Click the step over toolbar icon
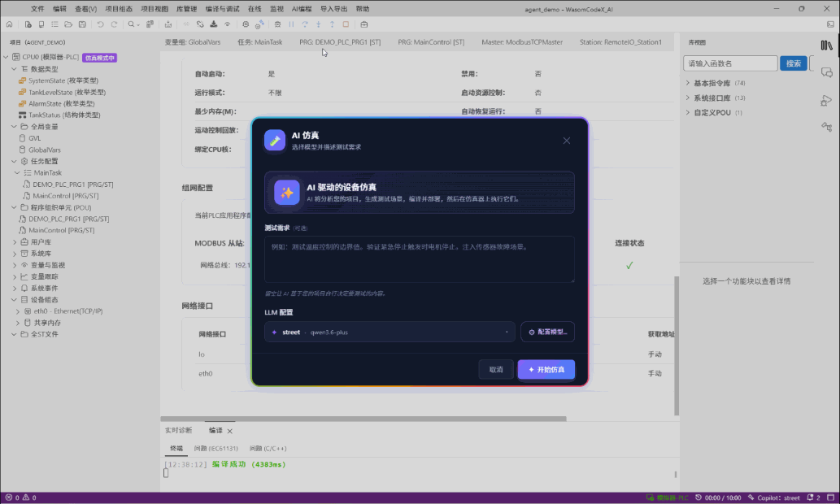The width and height of the screenshot is (840, 504). tap(305, 24)
